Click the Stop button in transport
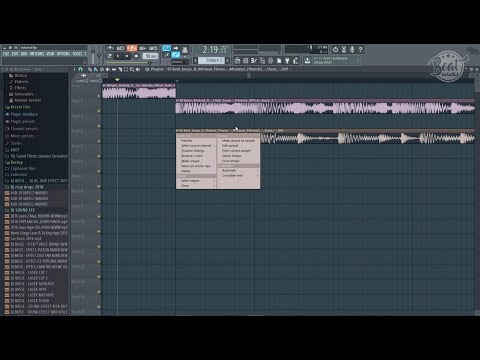 click(127, 56)
